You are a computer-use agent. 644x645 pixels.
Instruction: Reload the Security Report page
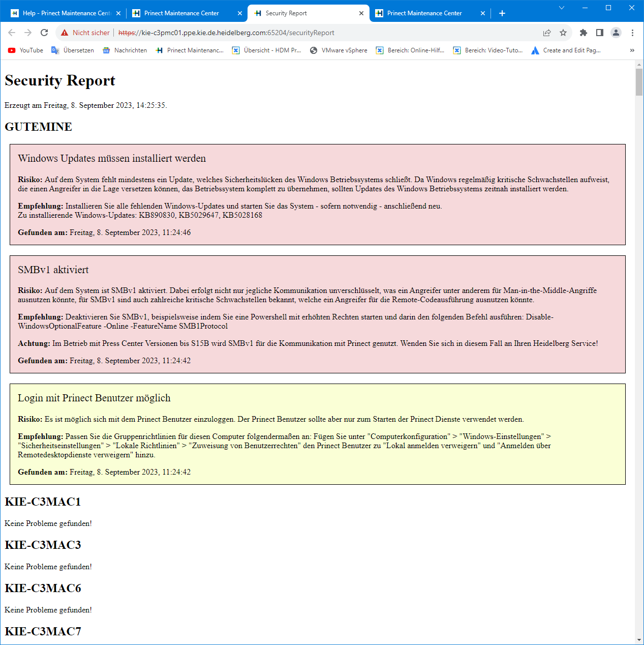click(x=44, y=33)
